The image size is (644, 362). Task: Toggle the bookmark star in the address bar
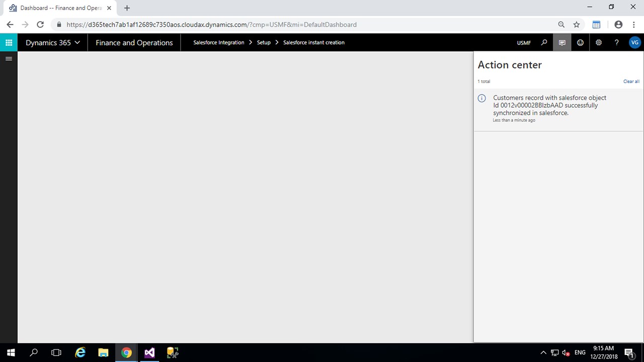click(x=577, y=24)
